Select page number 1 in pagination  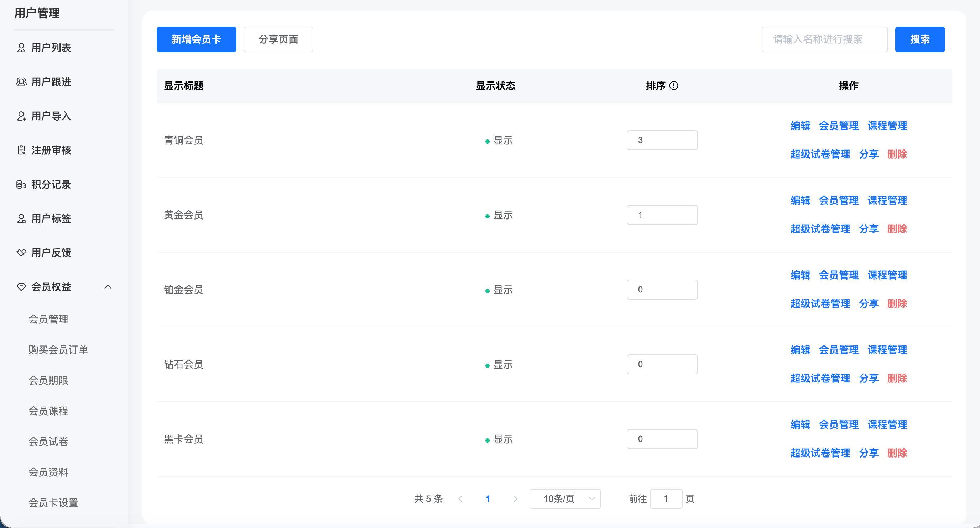pos(488,499)
